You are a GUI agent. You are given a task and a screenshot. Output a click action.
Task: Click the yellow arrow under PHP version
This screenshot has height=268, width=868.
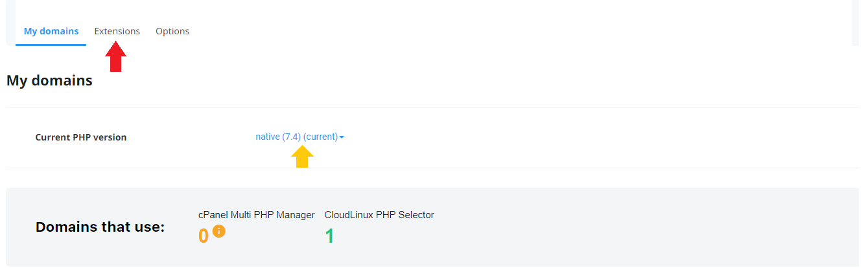pos(302,157)
